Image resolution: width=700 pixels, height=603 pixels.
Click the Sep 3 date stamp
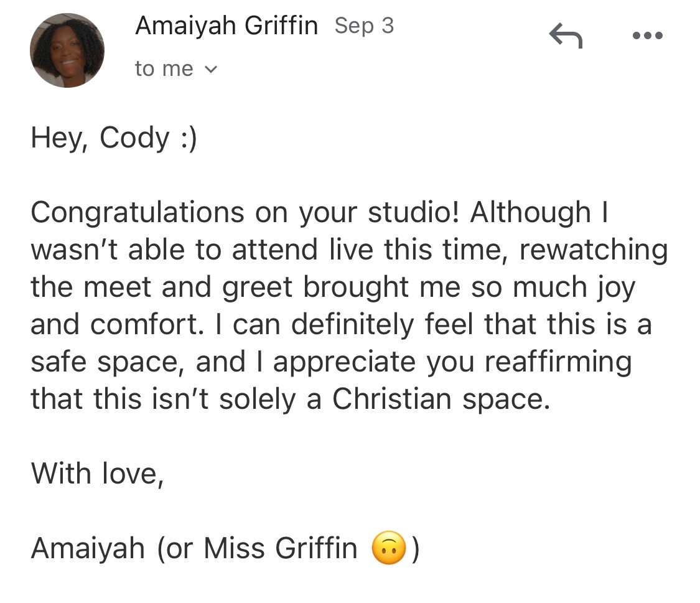coord(364,26)
